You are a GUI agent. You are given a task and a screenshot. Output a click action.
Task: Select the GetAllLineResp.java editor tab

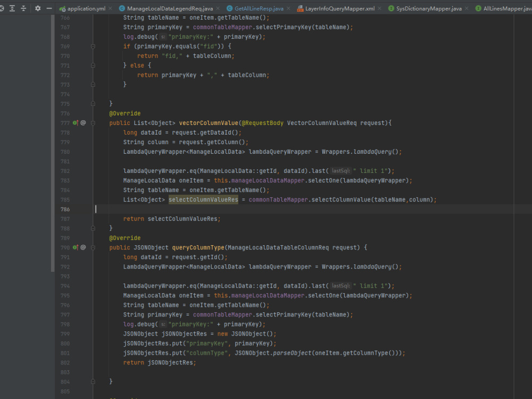click(x=259, y=9)
